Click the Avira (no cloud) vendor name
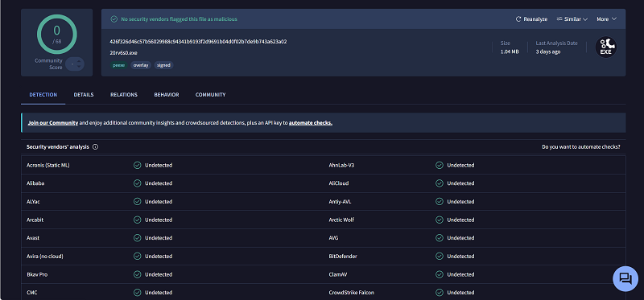This screenshot has width=644, height=300. [x=45, y=256]
